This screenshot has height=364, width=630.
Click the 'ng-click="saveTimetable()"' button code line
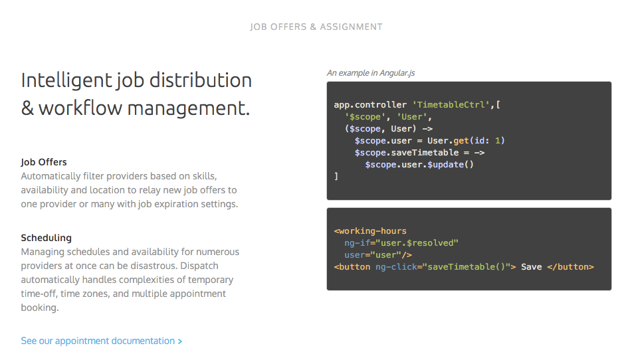[464, 267]
